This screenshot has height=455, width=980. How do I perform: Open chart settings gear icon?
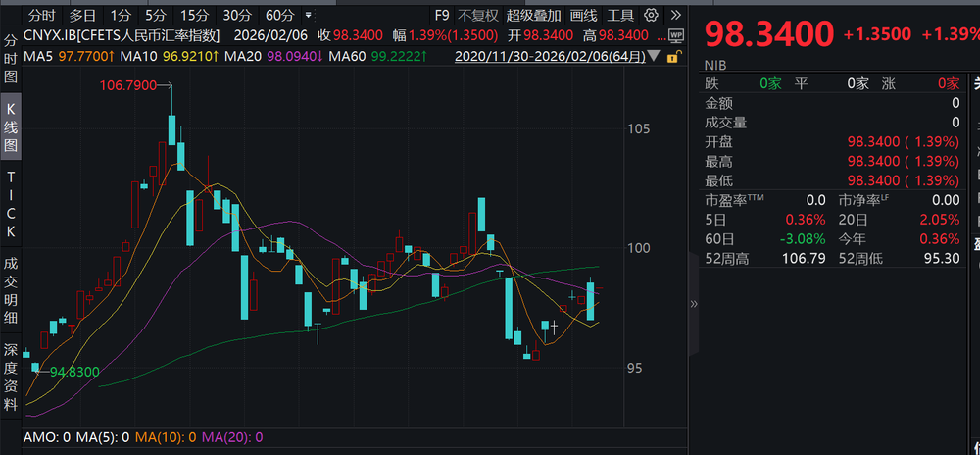click(x=652, y=15)
